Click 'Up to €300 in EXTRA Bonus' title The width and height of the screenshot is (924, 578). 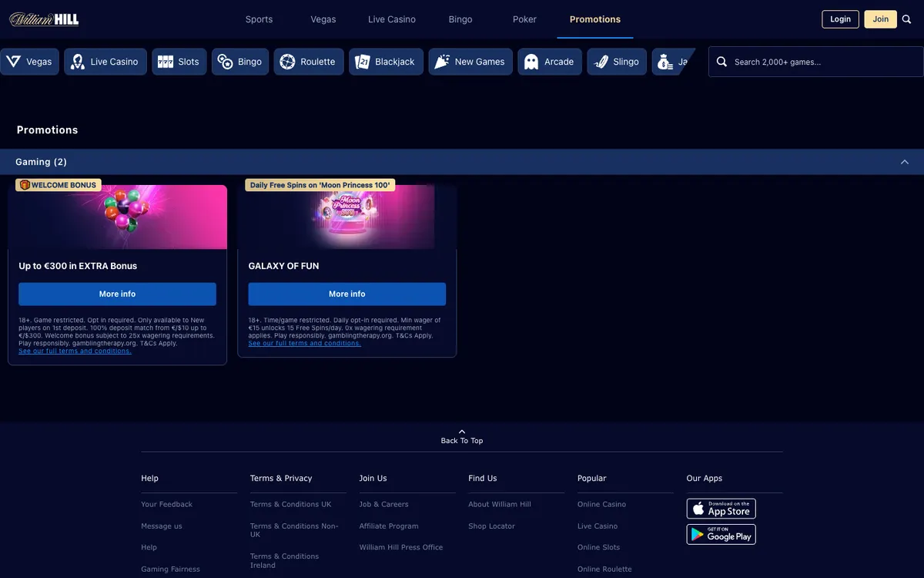(78, 266)
